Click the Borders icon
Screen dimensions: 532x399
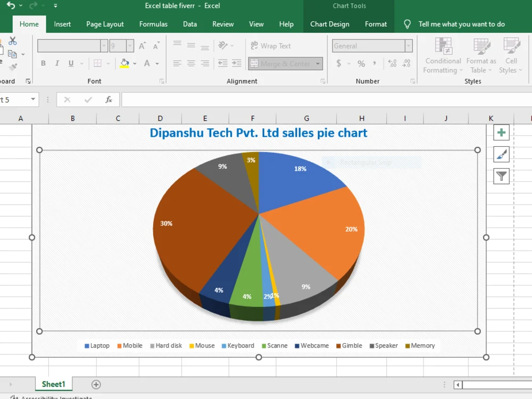[x=98, y=63]
